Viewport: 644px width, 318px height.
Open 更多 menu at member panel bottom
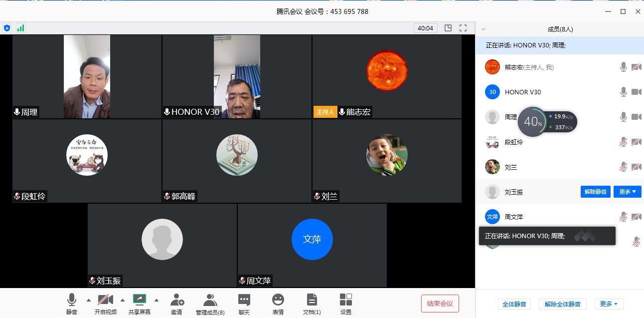[609, 304]
